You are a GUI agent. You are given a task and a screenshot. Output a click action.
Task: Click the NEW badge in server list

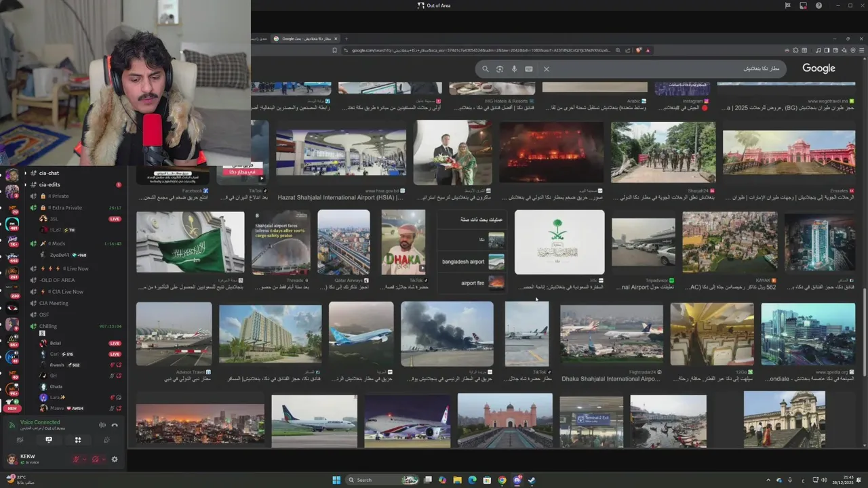[12, 409]
